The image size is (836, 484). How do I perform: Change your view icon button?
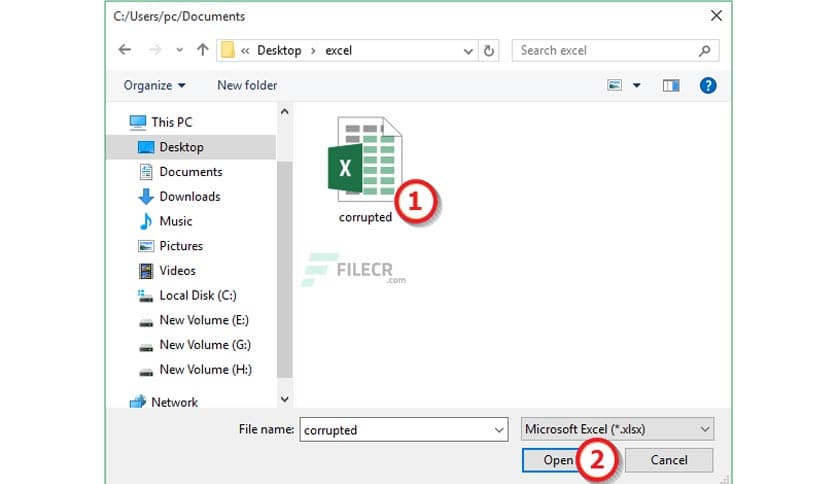click(x=615, y=85)
